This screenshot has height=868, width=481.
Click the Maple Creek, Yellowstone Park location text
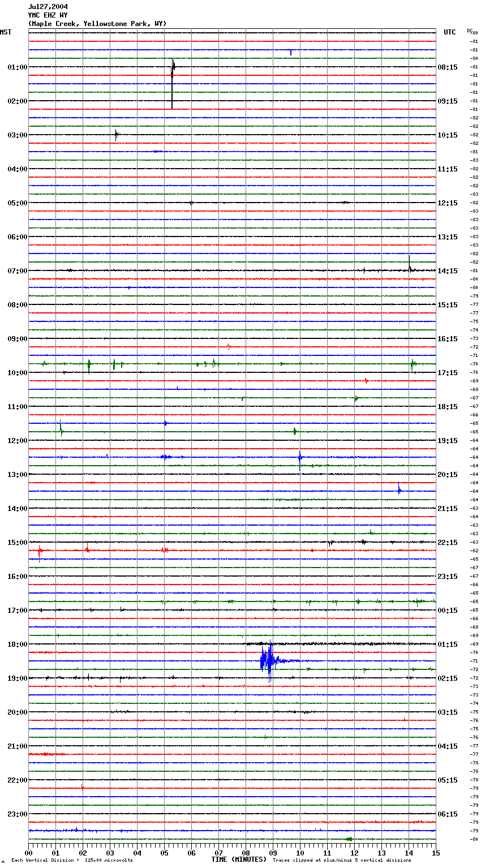tap(97, 24)
